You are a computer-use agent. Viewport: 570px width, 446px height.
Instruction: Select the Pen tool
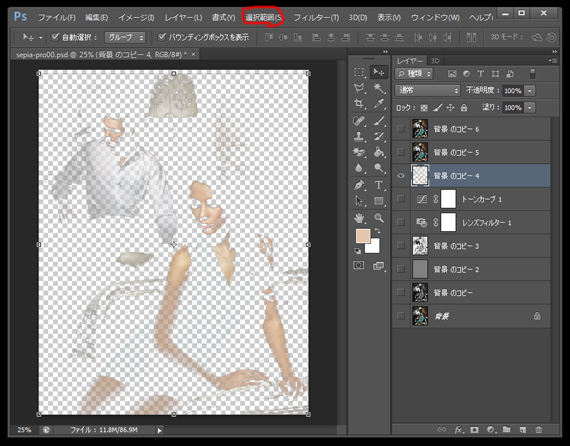[359, 185]
